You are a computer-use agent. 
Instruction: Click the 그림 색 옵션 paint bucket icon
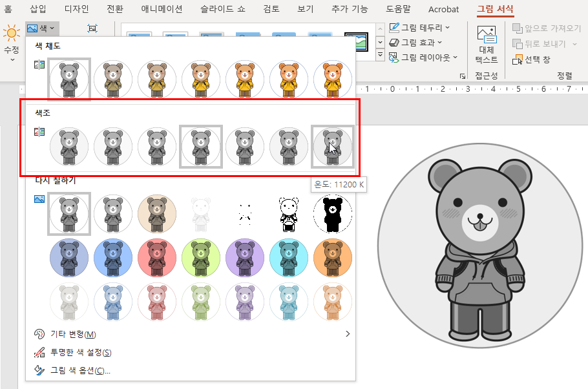point(39,371)
